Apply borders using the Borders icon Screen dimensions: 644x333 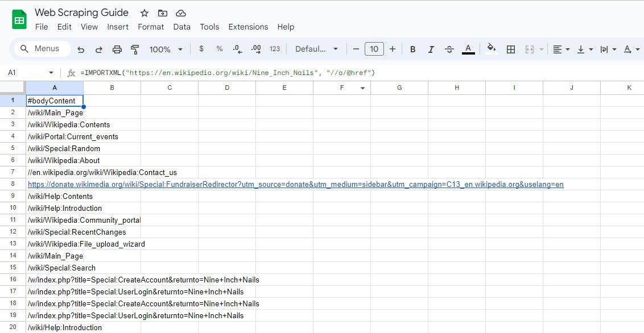510,49
